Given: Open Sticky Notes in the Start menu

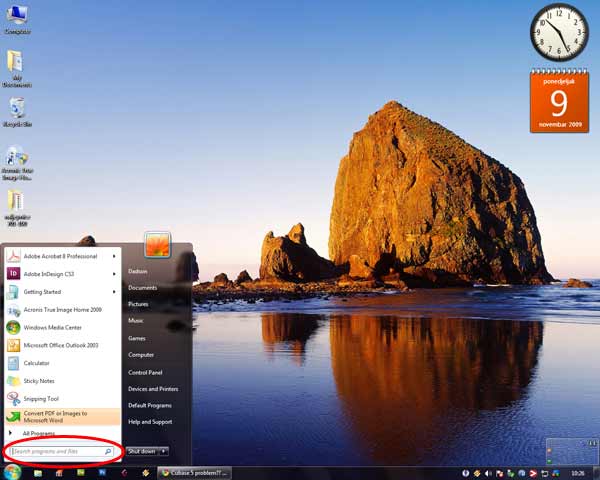Looking at the screenshot, I should tap(38, 381).
